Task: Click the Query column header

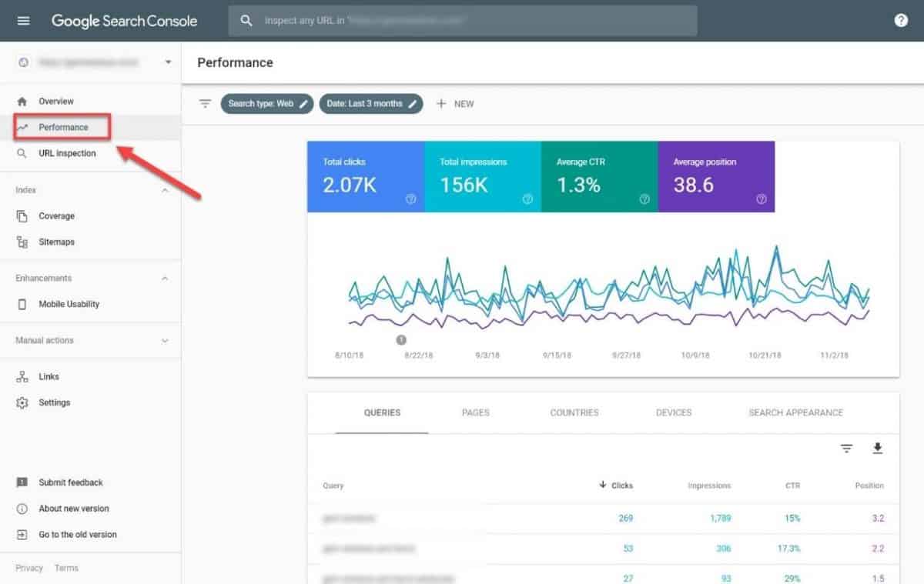Action: click(333, 486)
